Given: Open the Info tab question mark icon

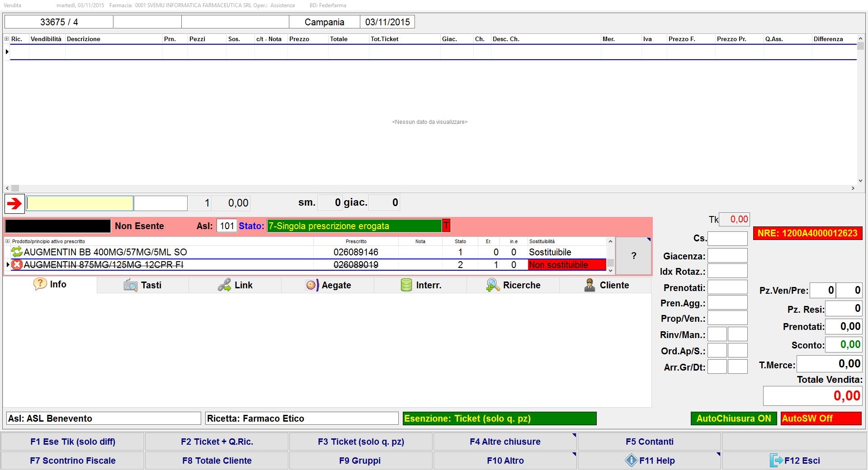Looking at the screenshot, I should (40, 284).
